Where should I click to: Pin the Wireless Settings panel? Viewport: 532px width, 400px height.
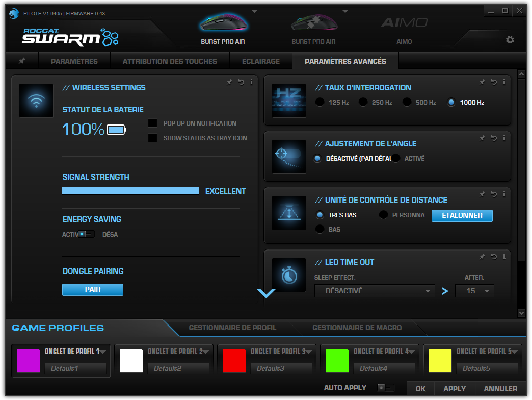point(230,82)
